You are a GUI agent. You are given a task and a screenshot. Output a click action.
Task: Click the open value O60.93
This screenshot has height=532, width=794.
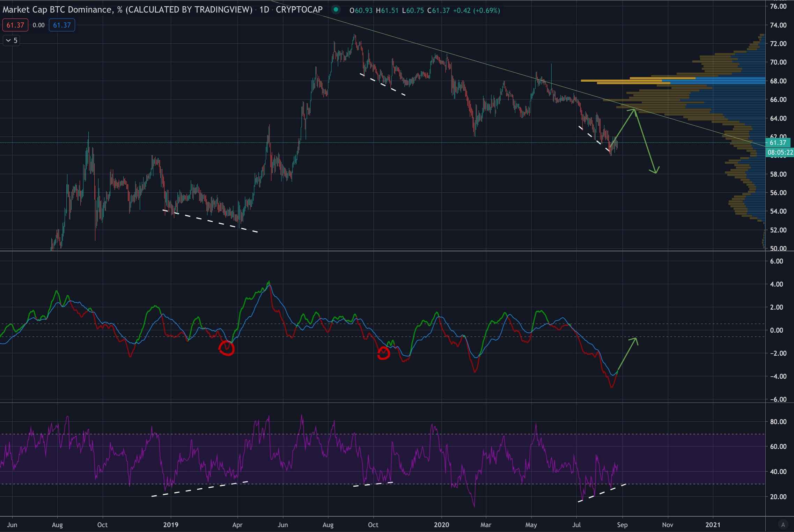[361, 10]
